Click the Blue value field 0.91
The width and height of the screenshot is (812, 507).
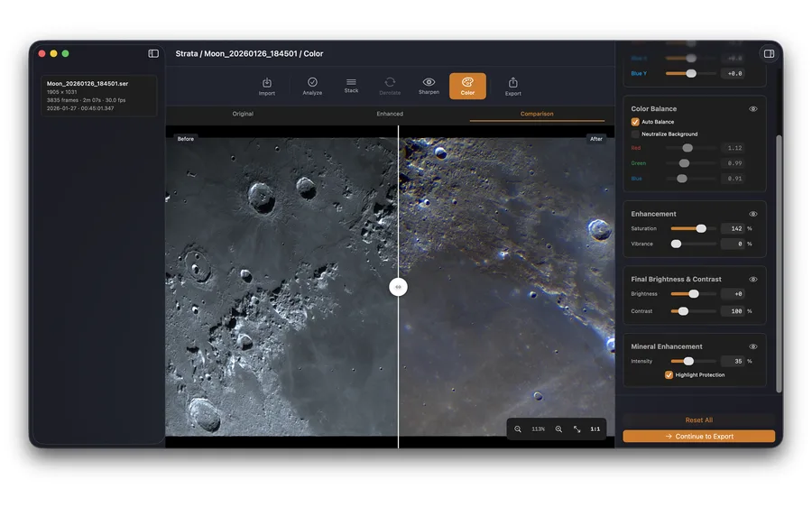pyautogui.click(x=734, y=179)
